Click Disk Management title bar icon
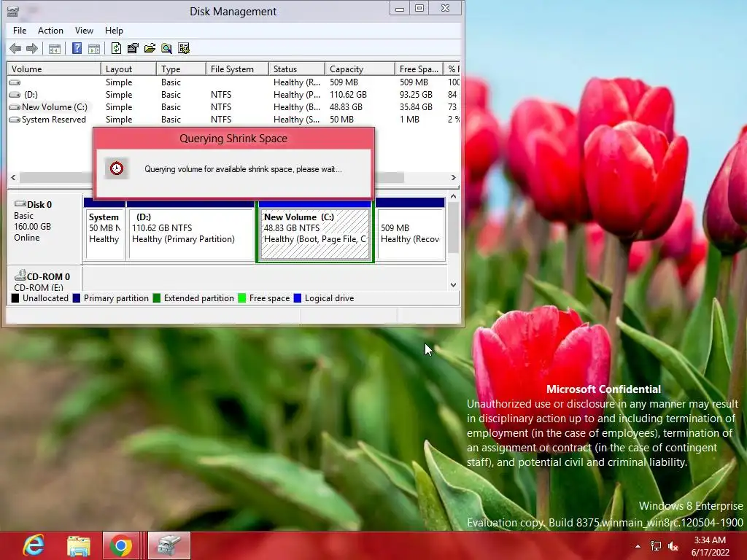 coord(13,10)
